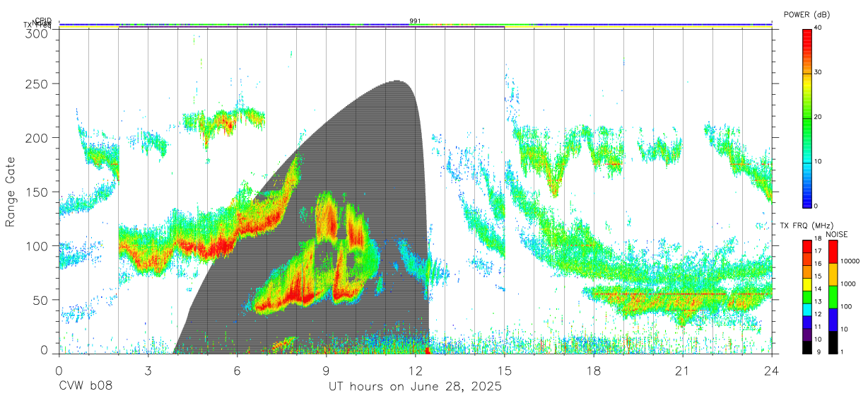
Task: Click the 10000 label on NOISE legend
Action: [x=851, y=261]
